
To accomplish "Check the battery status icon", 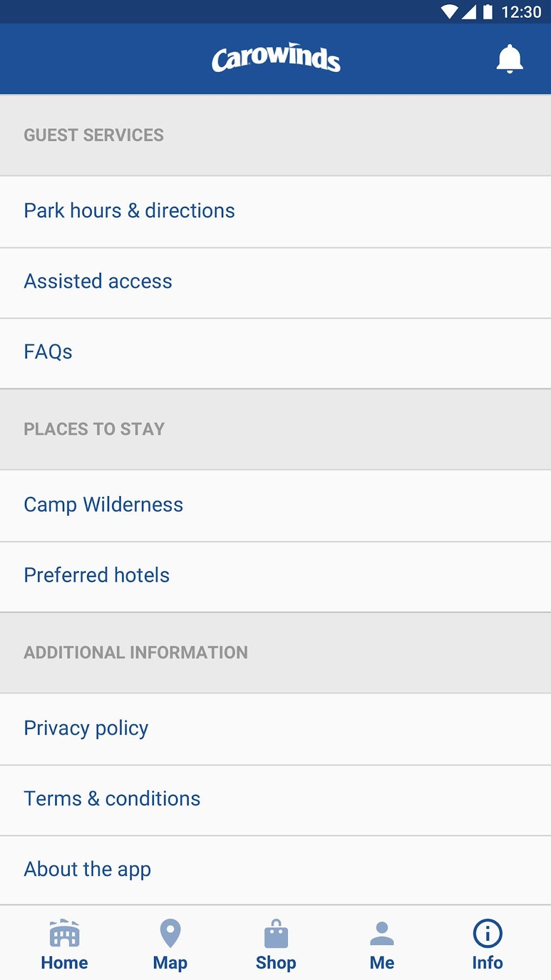I will (488, 12).
